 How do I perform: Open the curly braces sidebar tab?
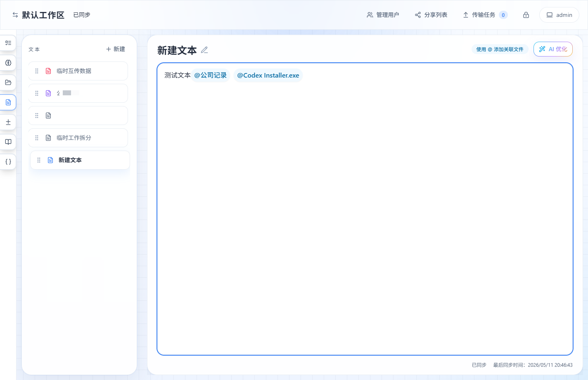click(8, 162)
